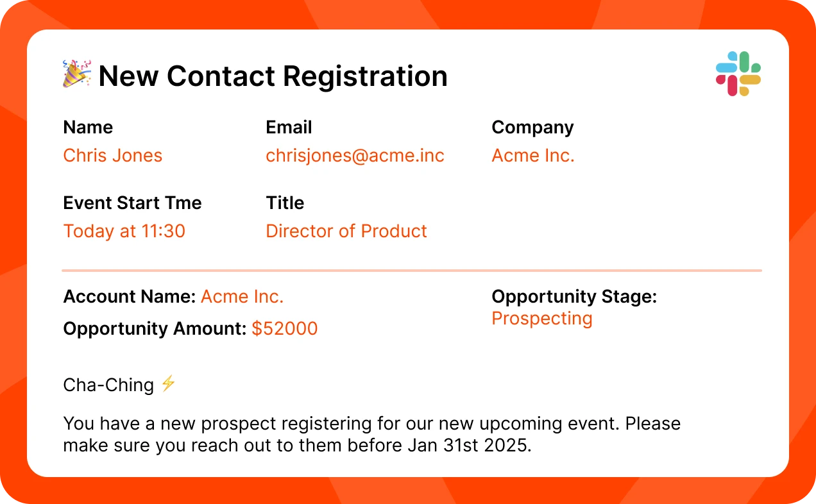The width and height of the screenshot is (816, 504).
Task: Click the New Contact Registration heading
Action: [x=273, y=76]
